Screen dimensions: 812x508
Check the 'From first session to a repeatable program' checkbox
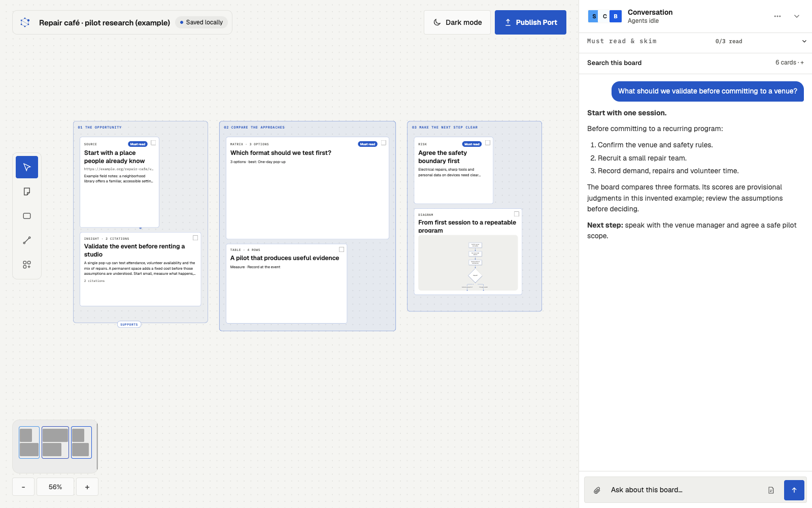517,214
